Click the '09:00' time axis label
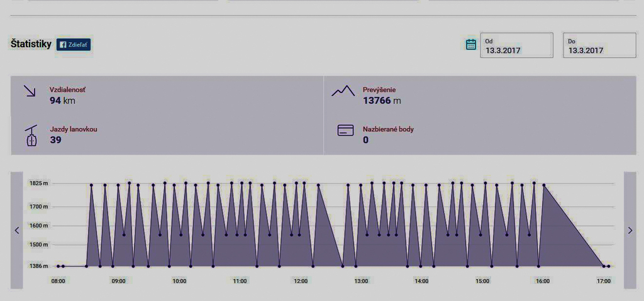 pos(119,282)
